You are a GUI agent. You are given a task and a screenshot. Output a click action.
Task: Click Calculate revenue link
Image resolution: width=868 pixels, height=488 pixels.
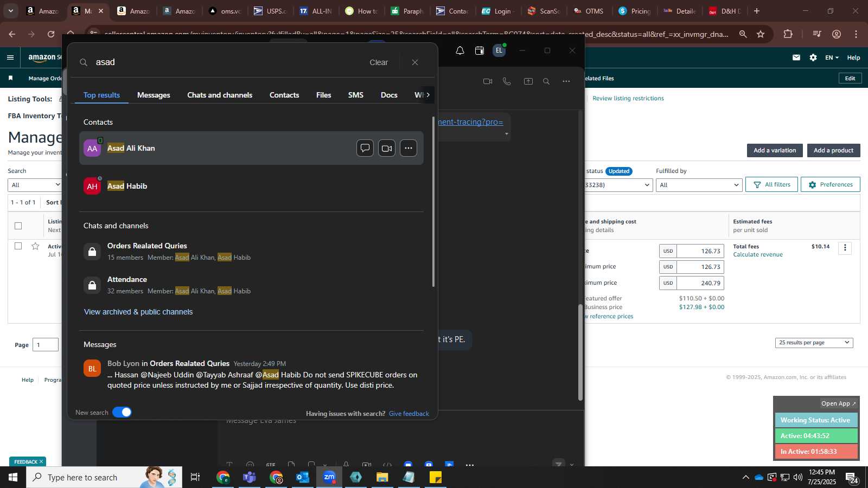(x=758, y=254)
